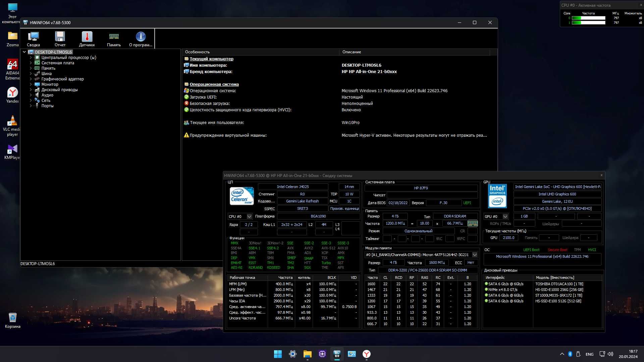Image resolution: width=644 pixels, height=362 pixels.
Task: Click Часы IDA row
Action: coord(293,301)
